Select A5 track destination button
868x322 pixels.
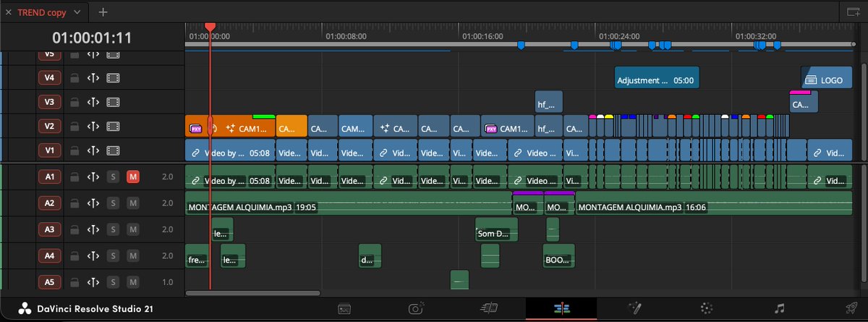[49, 281]
